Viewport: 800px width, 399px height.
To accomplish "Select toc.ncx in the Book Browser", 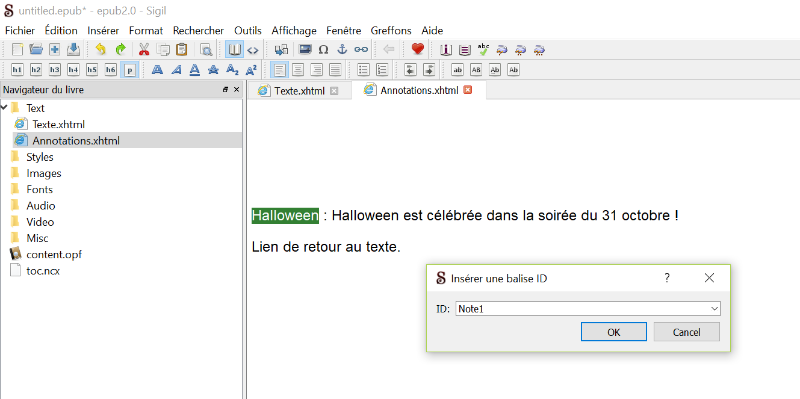I will tap(43, 270).
